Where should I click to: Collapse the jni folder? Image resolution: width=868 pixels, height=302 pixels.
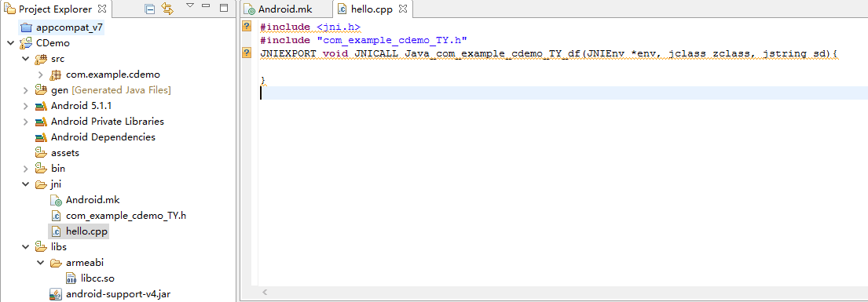(25, 184)
